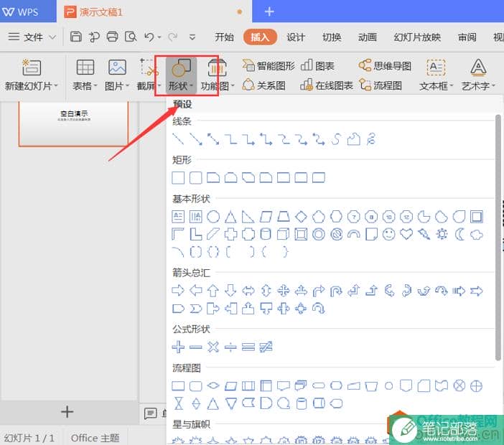Image resolution: width=504 pixels, height=445 pixels.
Task: Switch to the 设计 tab
Action: pos(295,37)
